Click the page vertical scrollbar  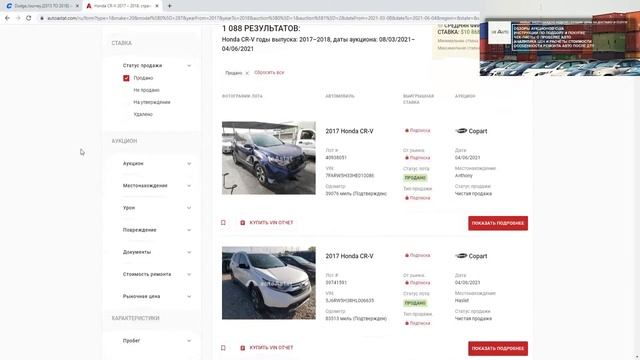[x=637, y=192]
